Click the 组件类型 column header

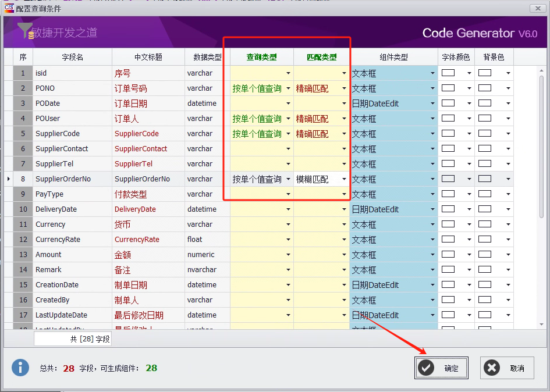[393, 57]
